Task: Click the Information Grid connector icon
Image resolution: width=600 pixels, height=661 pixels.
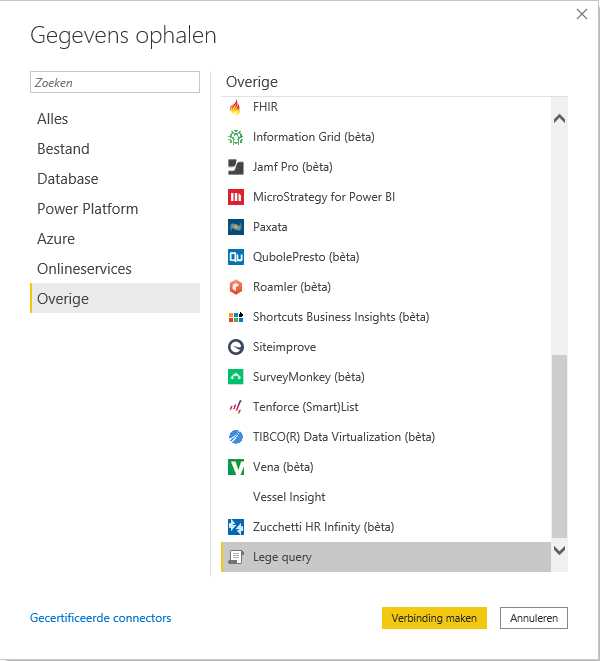Action: coord(236,137)
